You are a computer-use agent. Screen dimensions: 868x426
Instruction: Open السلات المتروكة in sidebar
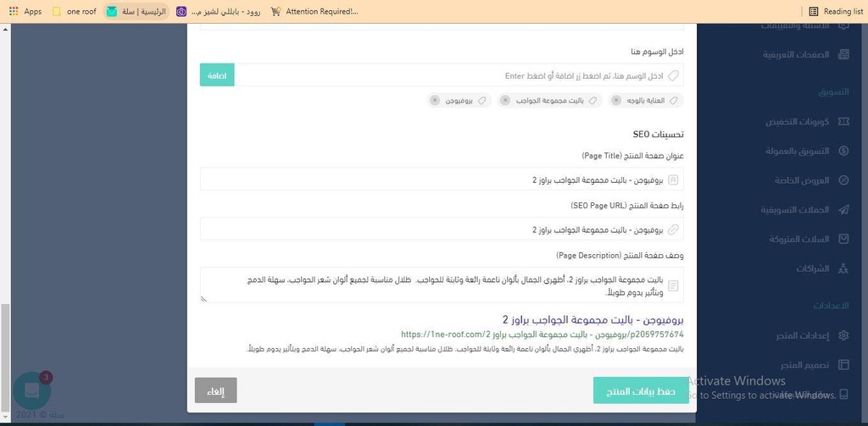click(x=799, y=239)
